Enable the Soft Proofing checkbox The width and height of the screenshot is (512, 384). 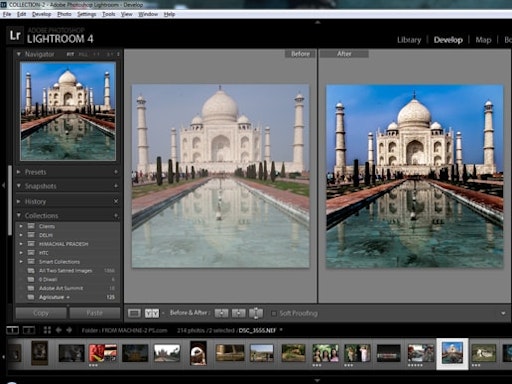pyautogui.click(x=274, y=313)
